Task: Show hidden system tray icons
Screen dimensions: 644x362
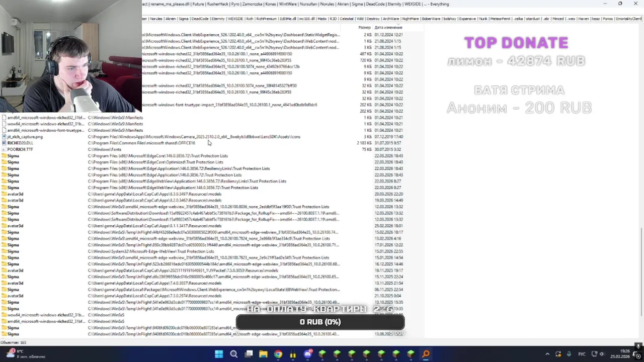Action: [547, 354]
